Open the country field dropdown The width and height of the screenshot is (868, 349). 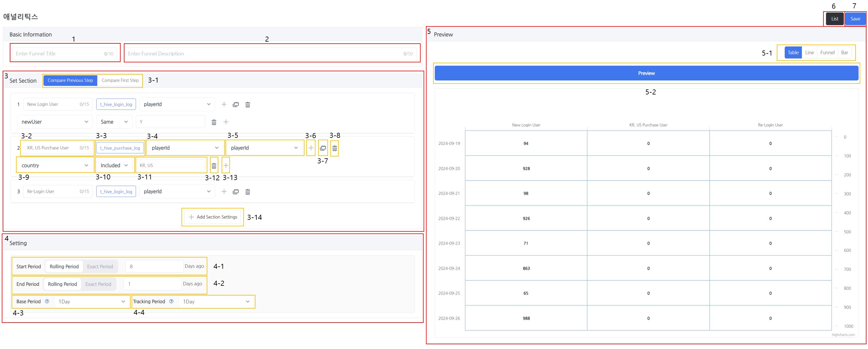[x=55, y=165]
